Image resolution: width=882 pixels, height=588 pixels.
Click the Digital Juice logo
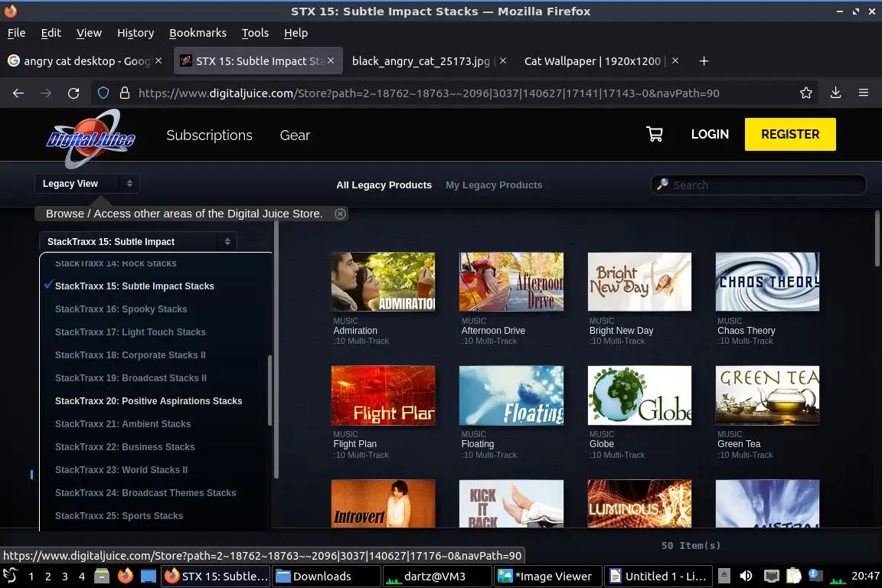click(90, 138)
